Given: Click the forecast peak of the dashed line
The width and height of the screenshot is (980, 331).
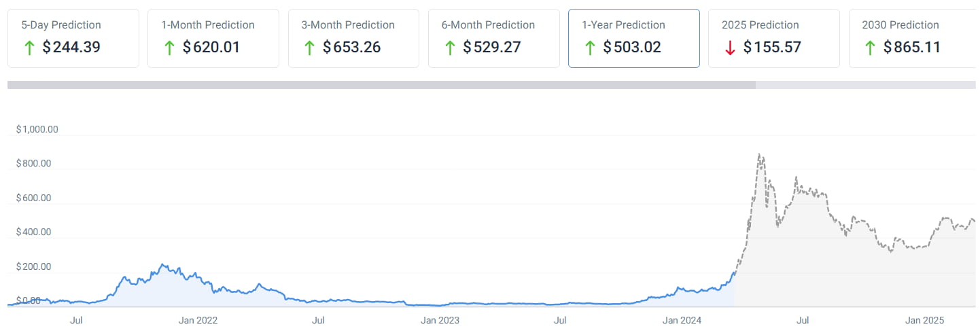Looking at the screenshot, I should click(760, 156).
